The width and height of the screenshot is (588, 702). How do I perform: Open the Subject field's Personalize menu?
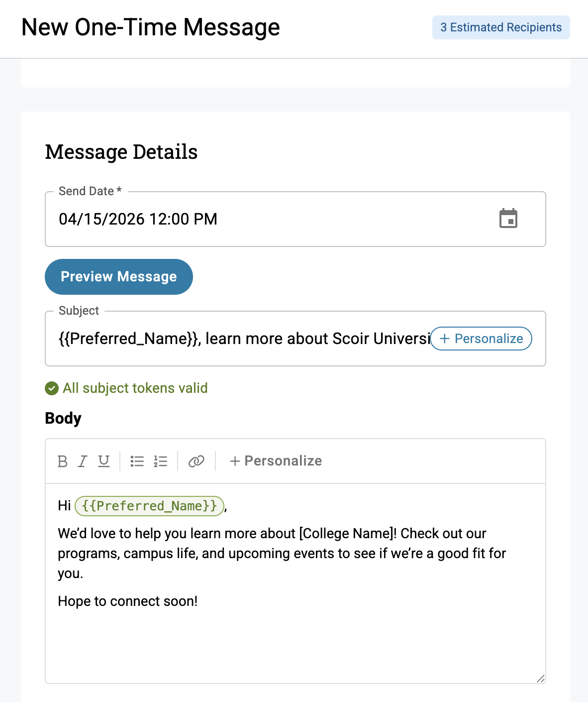pos(481,339)
